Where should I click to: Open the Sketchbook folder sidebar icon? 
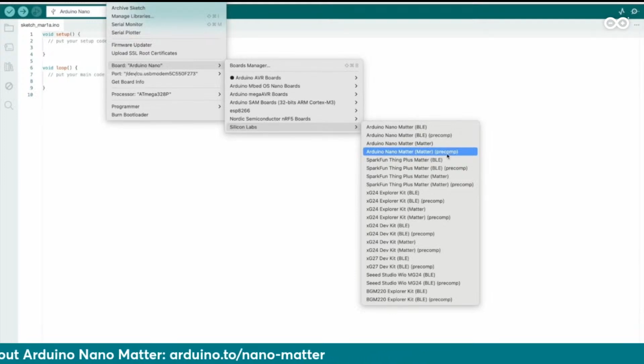[9, 28]
